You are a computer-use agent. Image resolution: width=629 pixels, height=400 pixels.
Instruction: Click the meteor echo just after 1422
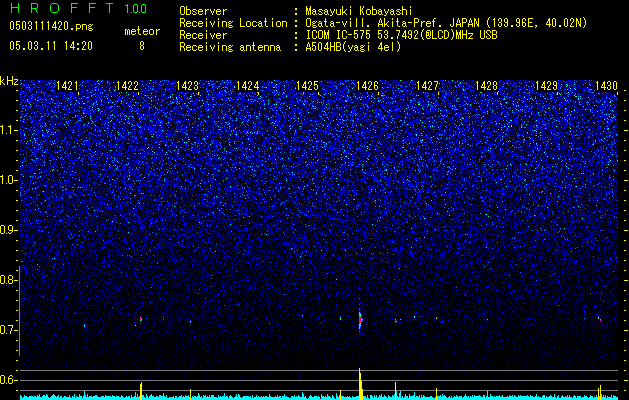pyautogui.click(x=141, y=319)
